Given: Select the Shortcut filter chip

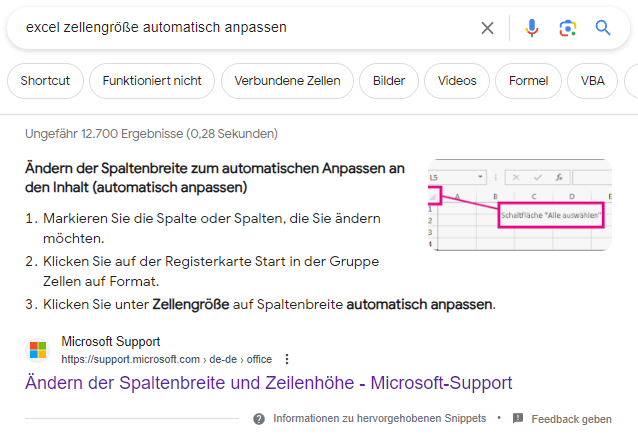Looking at the screenshot, I should (44, 80).
